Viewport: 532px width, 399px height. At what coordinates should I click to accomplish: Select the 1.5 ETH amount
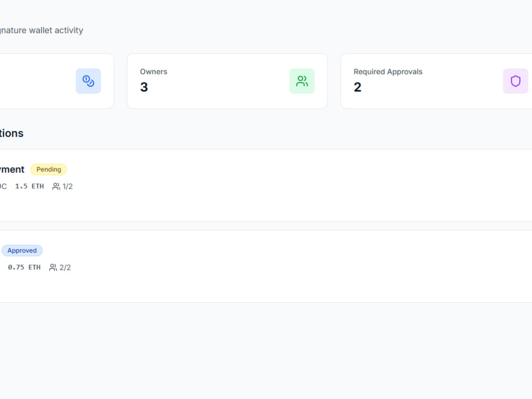click(x=29, y=186)
